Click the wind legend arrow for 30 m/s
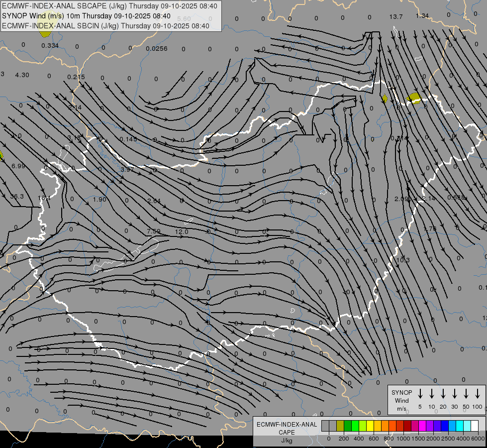The width and height of the screenshot is (487, 448). [454, 394]
